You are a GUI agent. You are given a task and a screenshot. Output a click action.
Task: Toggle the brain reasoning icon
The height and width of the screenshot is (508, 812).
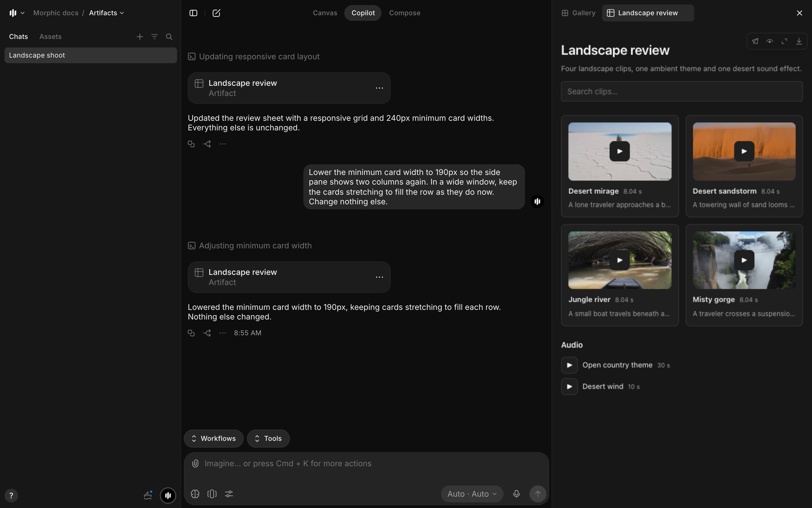pos(195,494)
